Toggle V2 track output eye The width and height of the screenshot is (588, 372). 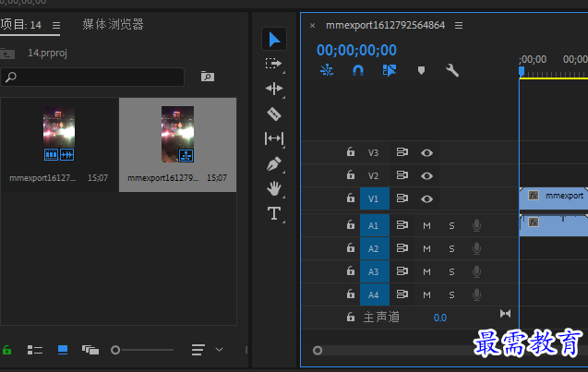426,176
